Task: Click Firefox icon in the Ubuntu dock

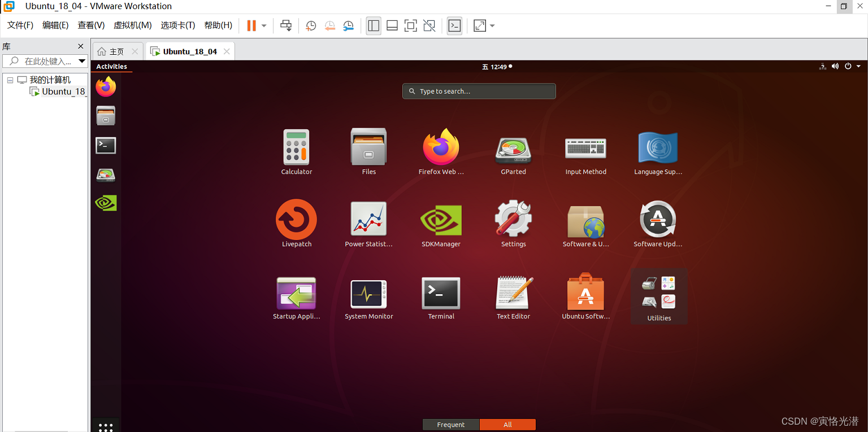Action: pos(106,87)
